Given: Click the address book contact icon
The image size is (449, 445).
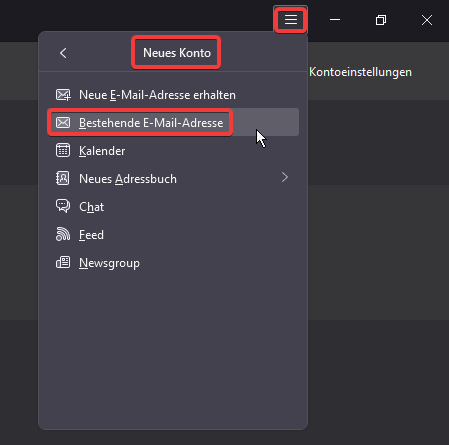Looking at the screenshot, I should (63, 178).
